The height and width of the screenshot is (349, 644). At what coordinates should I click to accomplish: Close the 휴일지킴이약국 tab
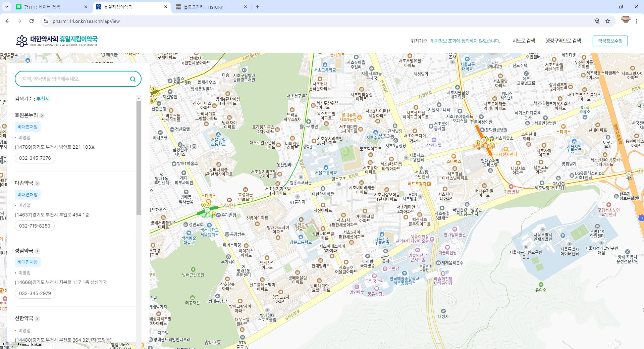pyautogui.click(x=166, y=7)
